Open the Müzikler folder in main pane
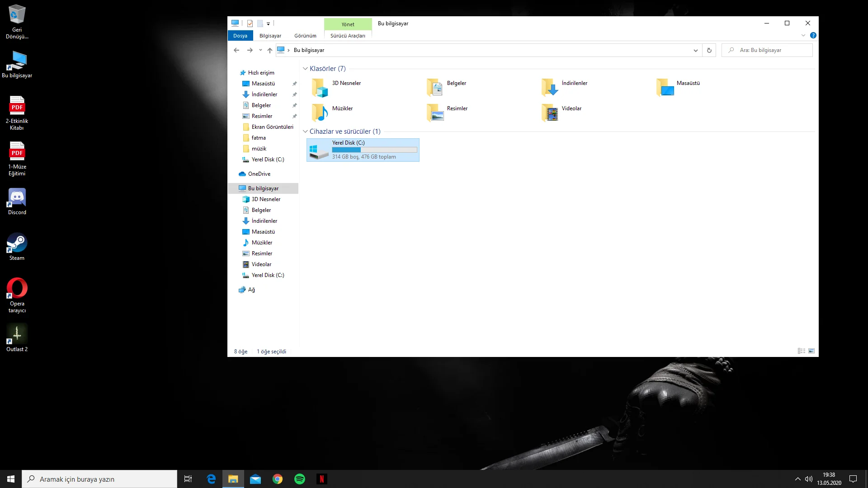Image resolution: width=868 pixels, height=488 pixels. pyautogui.click(x=320, y=113)
